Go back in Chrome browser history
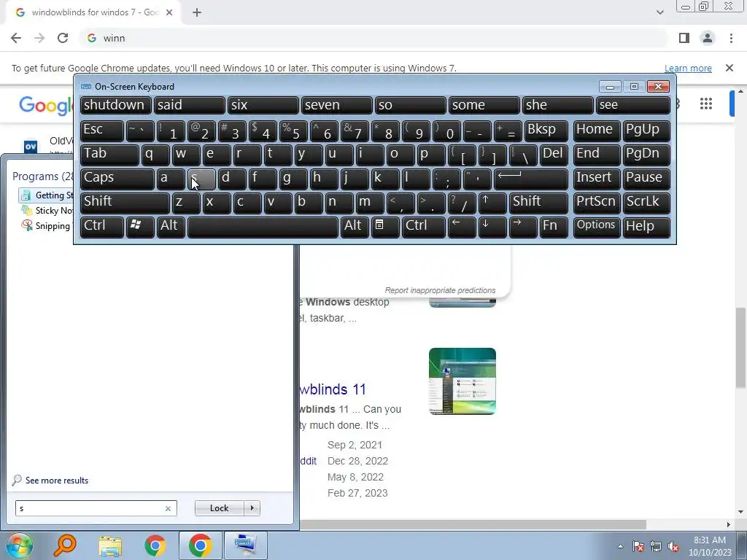The width and height of the screenshot is (747, 560). (x=16, y=38)
